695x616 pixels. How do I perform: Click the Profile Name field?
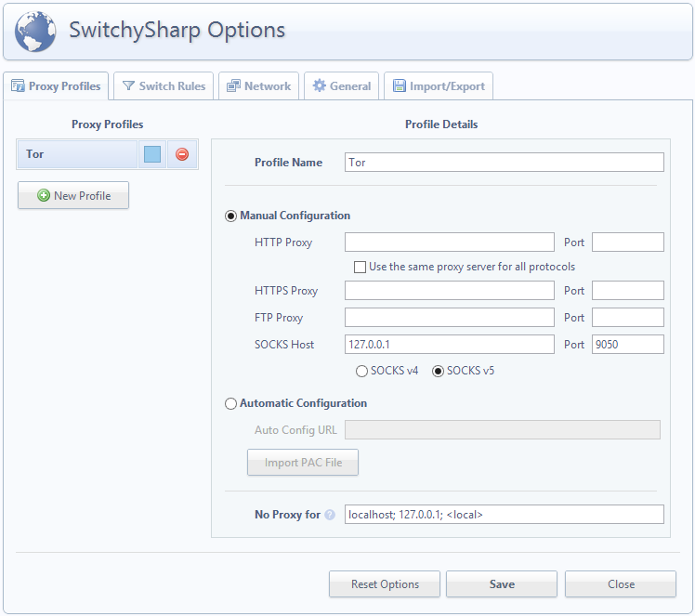coord(504,163)
